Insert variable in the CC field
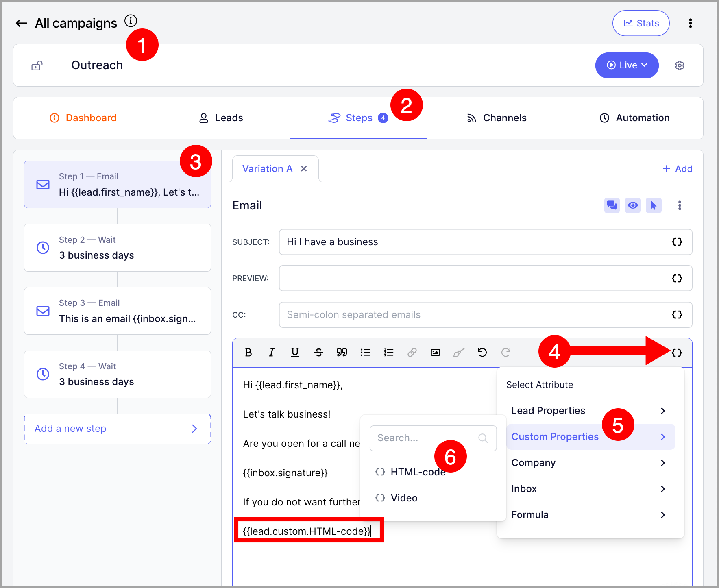Viewport: 719px width, 588px height. click(x=677, y=315)
